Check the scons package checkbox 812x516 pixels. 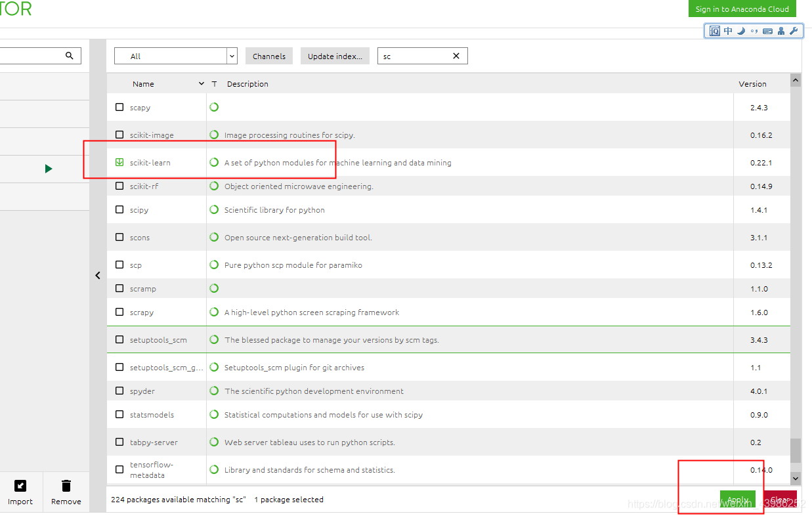119,237
